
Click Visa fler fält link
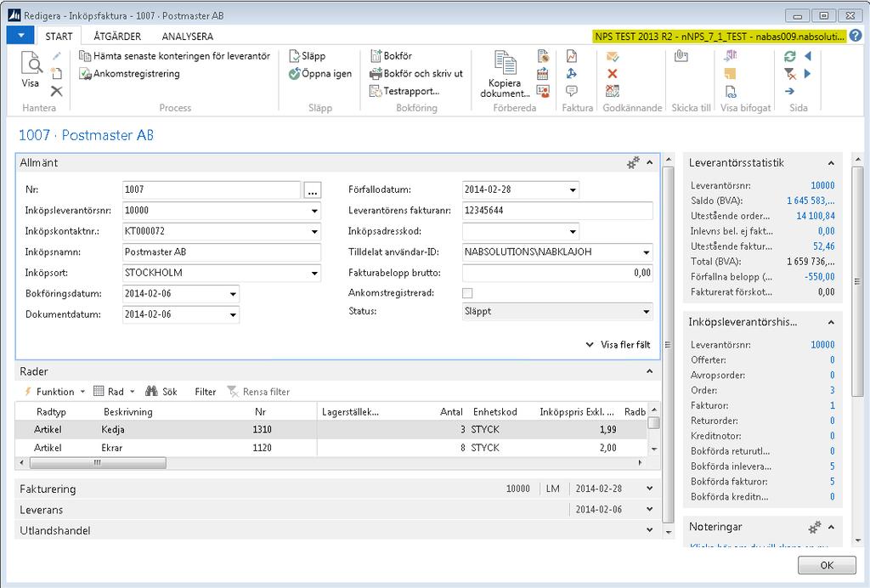(x=619, y=344)
